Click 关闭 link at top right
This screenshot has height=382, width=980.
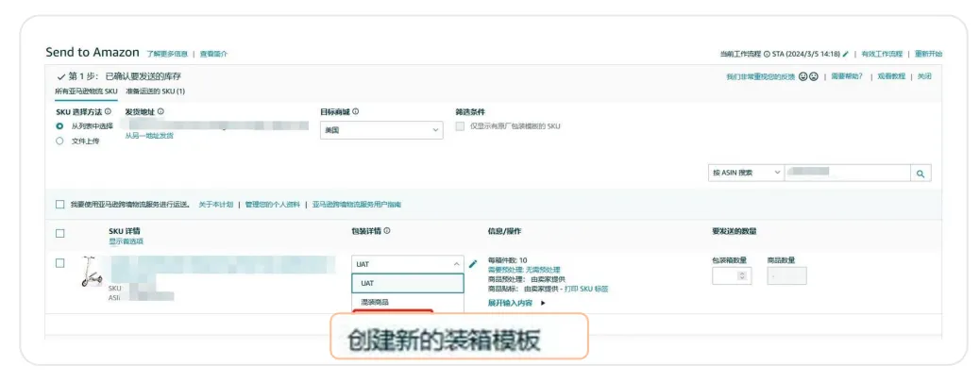[x=923, y=76]
